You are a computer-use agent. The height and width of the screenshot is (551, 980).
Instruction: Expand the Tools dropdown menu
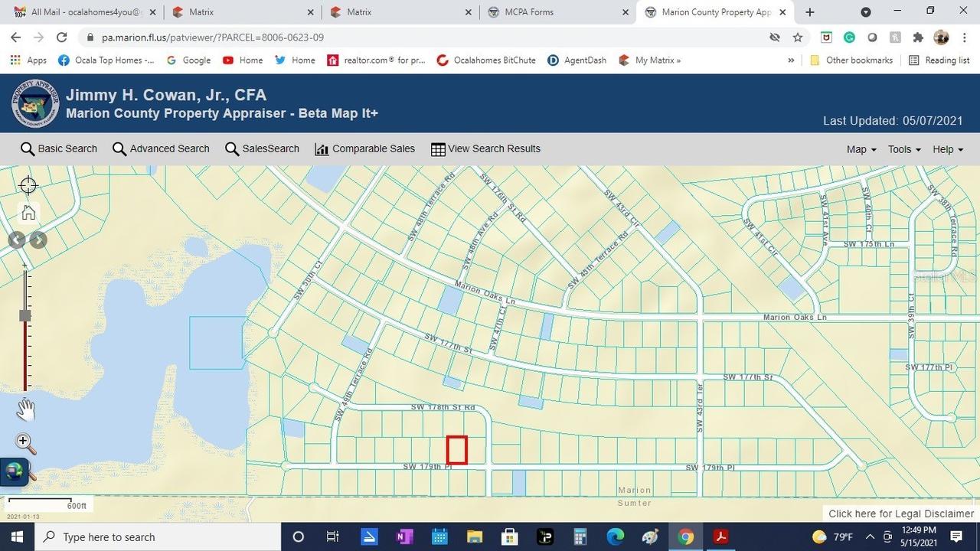pyautogui.click(x=903, y=149)
